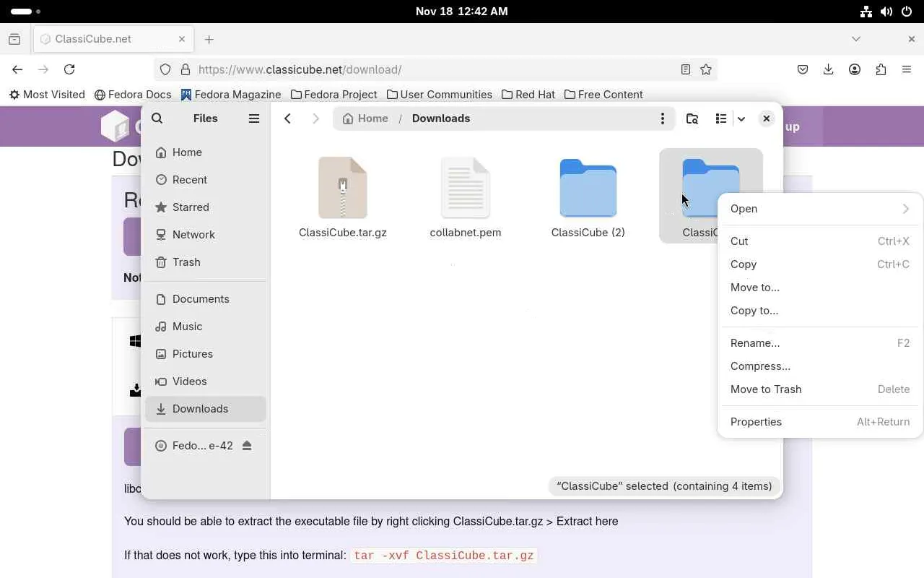Open Documents in the sidebar
The image size is (924, 578).
pos(206,299)
